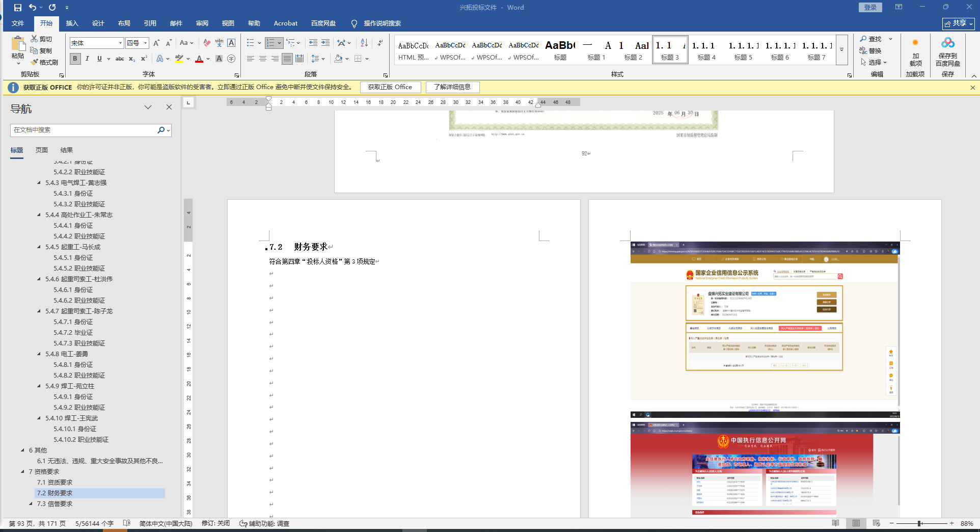The height and width of the screenshot is (532, 980).
Task: Toggle center alignment
Action: (x=263, y=59)
